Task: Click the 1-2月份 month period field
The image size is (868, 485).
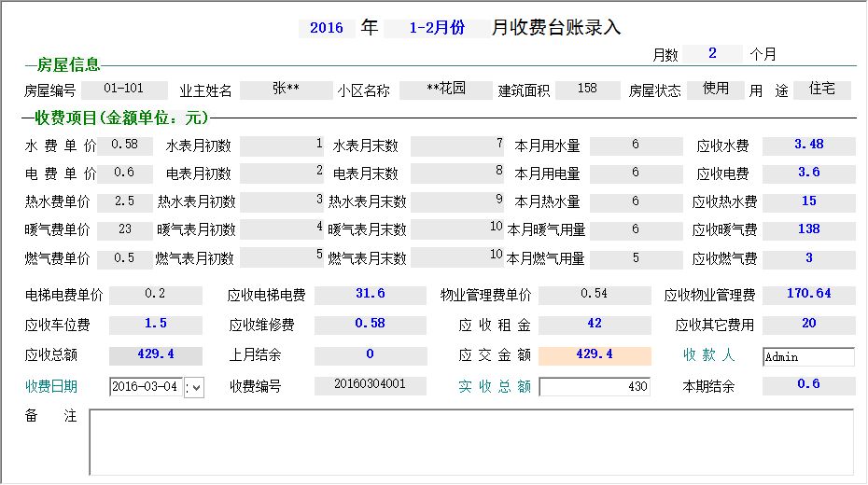Action: coord(437,28)
